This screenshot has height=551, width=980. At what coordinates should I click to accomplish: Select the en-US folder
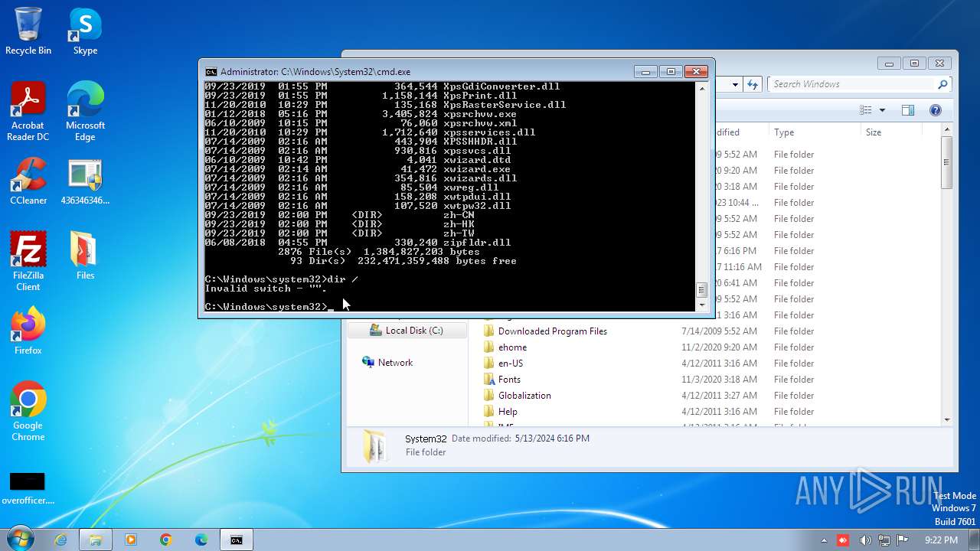(x=504, y=364)
